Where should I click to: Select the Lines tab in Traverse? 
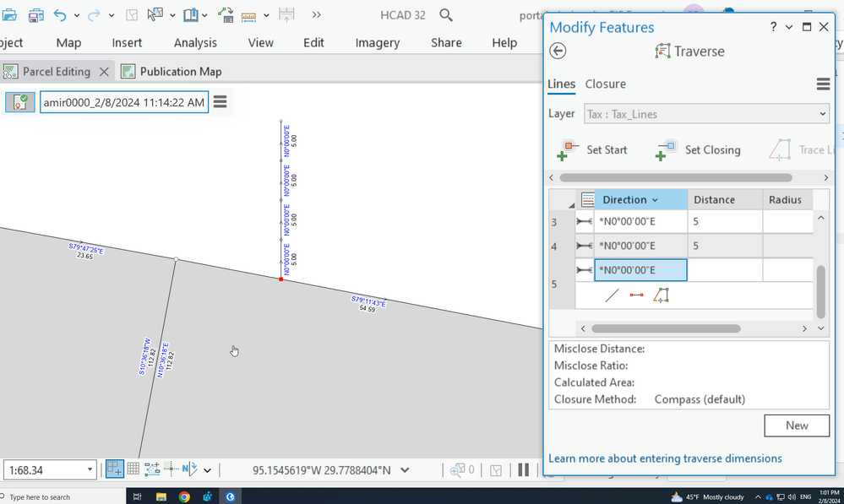[x=562, y=84]
